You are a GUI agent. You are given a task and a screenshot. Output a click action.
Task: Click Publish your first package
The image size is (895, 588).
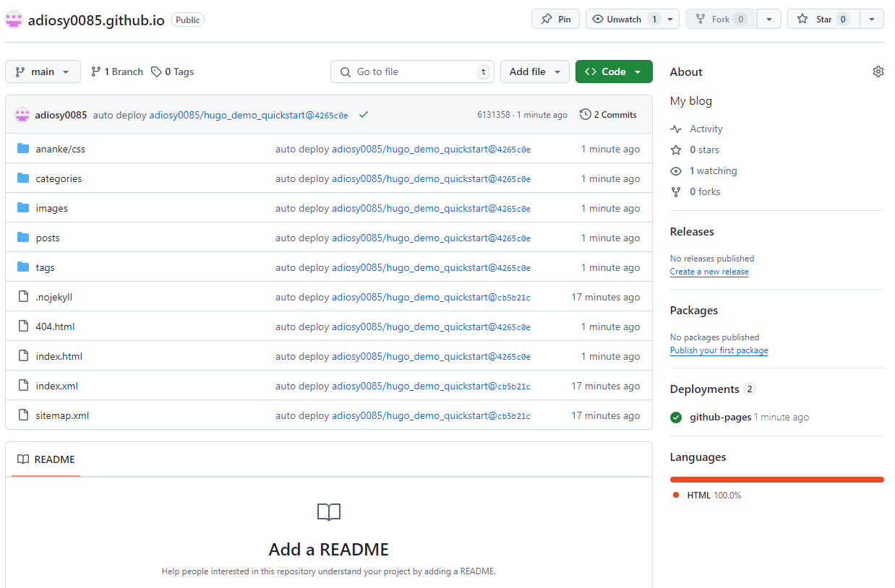[x=719, y=350]
